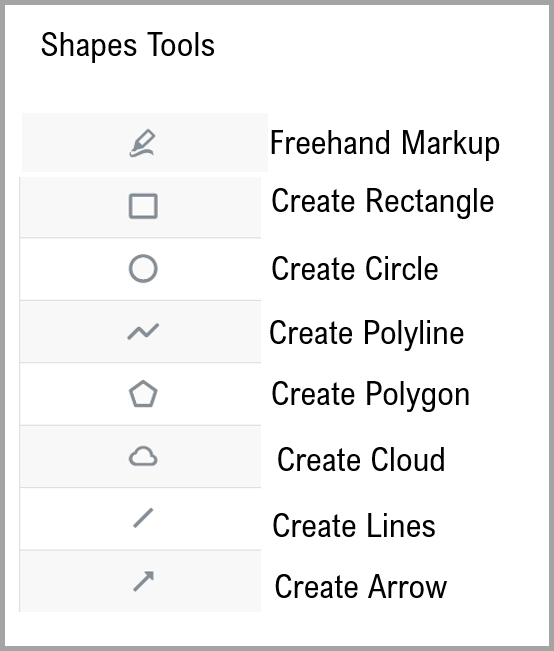554x651 pixels.
Task: Click the Create Rectangle text label
Action: [x=382, y=202]
